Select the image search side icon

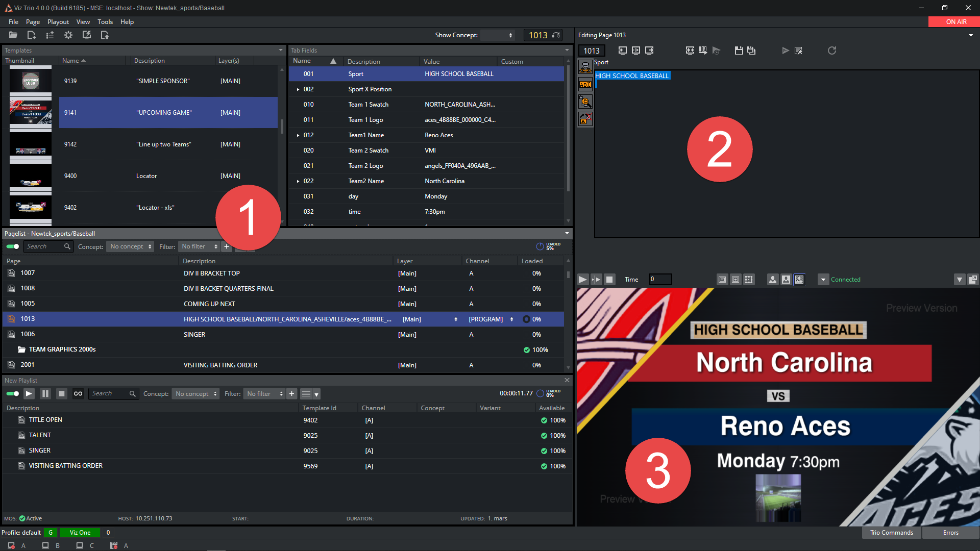pyautogui.click(x=585, y=102)
